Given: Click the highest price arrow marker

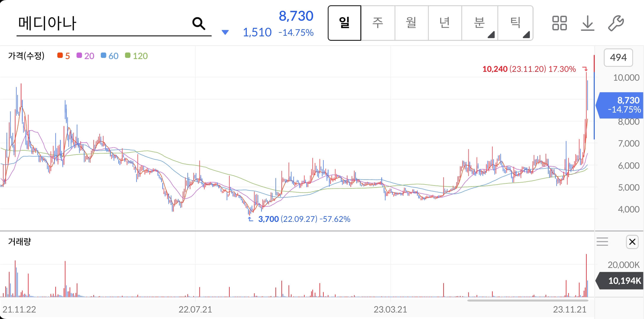Looking at the screenshot, I should 585,69.
